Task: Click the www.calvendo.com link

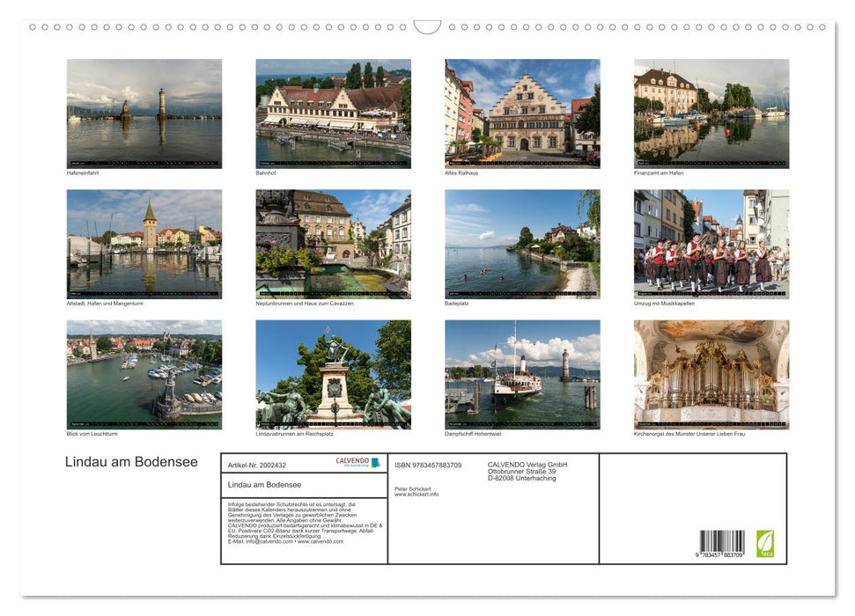Action: click(320, 543)
